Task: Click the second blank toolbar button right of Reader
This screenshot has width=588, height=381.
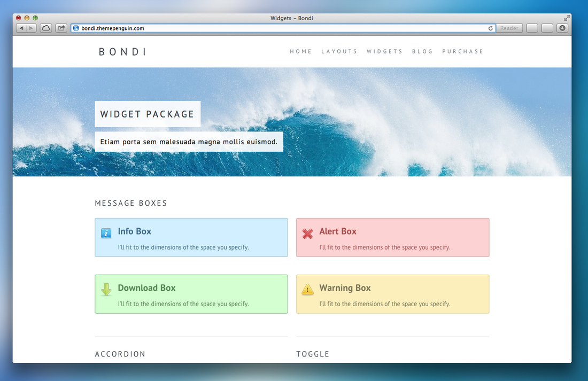Action: (x=547, y=28)
